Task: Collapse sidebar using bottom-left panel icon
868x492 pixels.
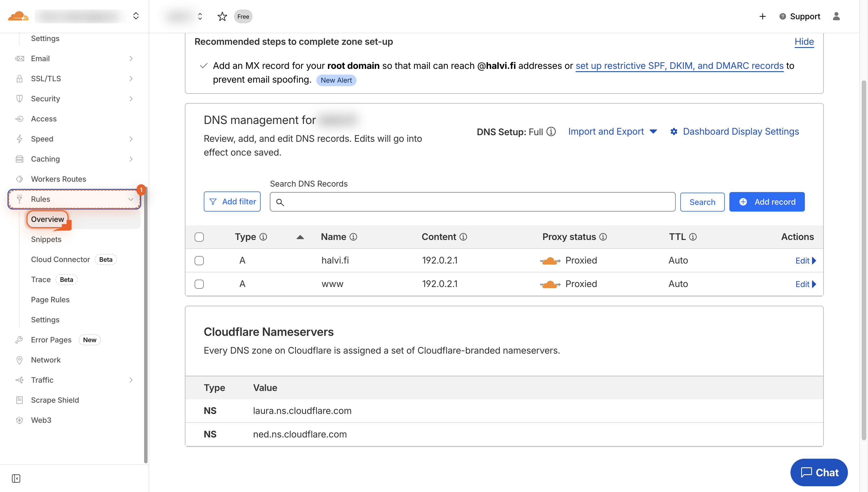Action: pyautogui.click(x=16, y=478)
